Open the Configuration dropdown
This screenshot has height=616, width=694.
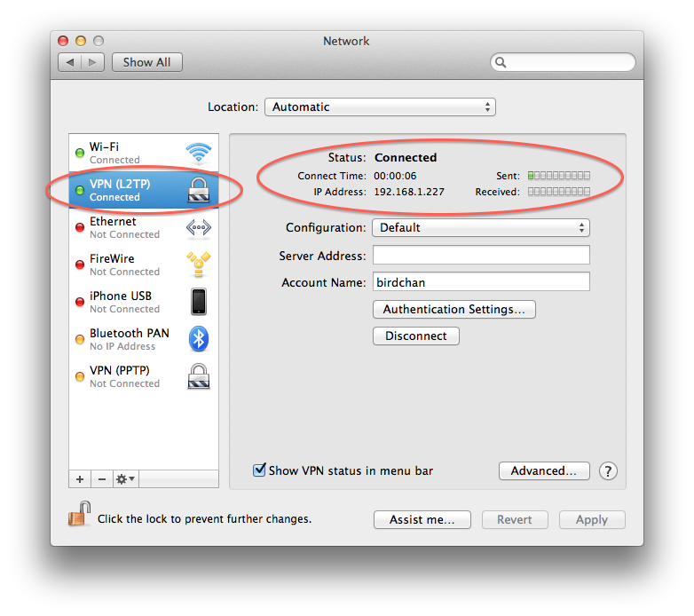click(x=481, y=228)
